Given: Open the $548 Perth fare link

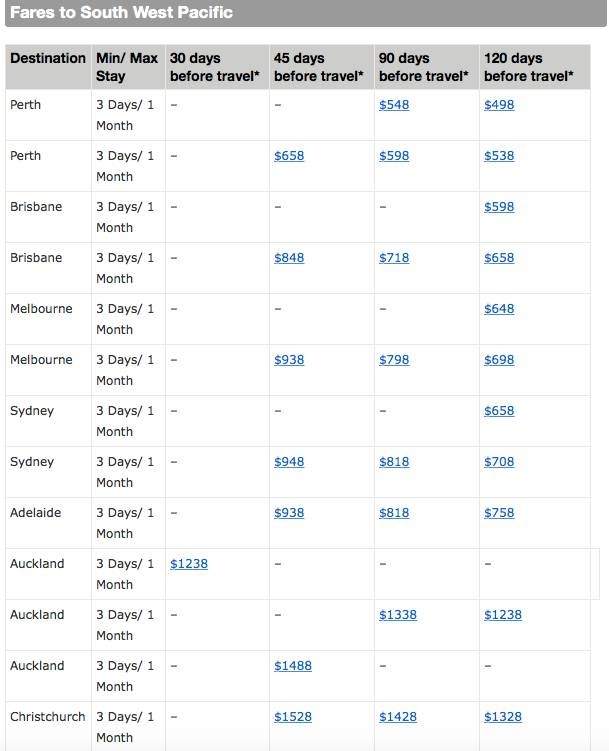Looking at the screenshot, I should [394, 105].
